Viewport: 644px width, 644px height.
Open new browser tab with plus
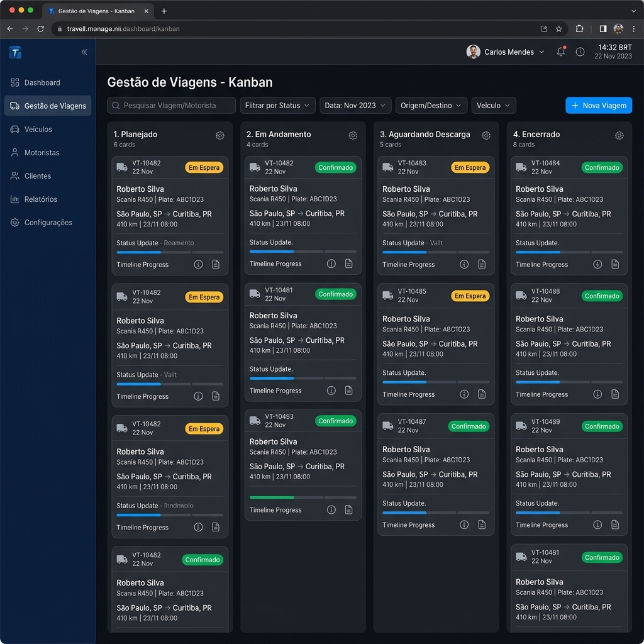[164, 11]
